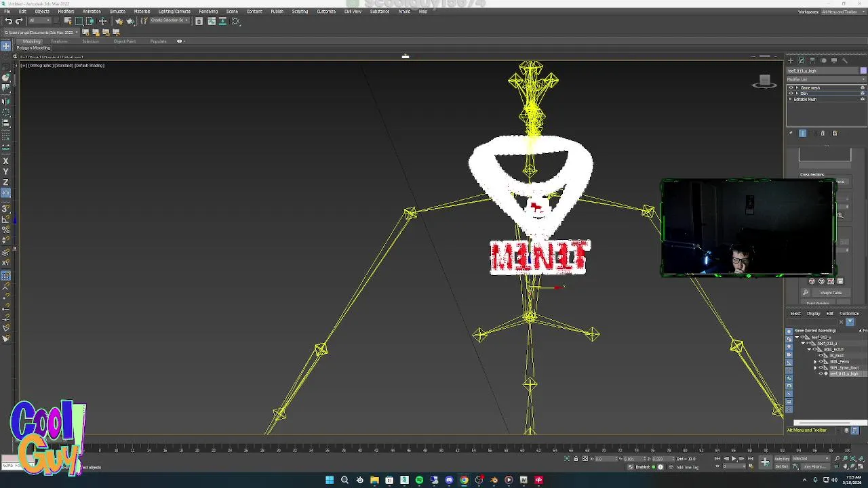Viewport: 868px width, 488px height.
Task: Toggle visibility eye of Skin modifier
Action: click(791, 94)
